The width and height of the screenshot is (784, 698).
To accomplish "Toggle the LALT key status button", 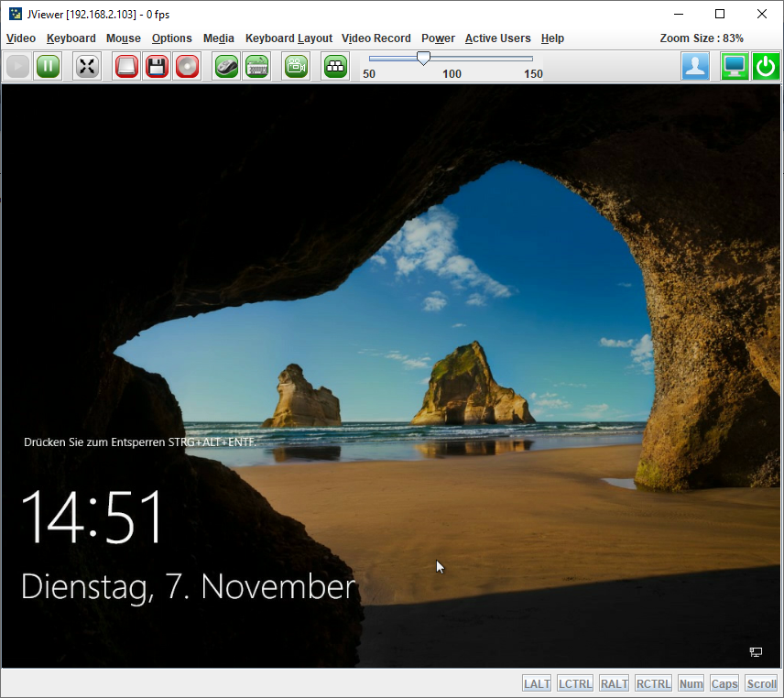I will coord(537,683).
